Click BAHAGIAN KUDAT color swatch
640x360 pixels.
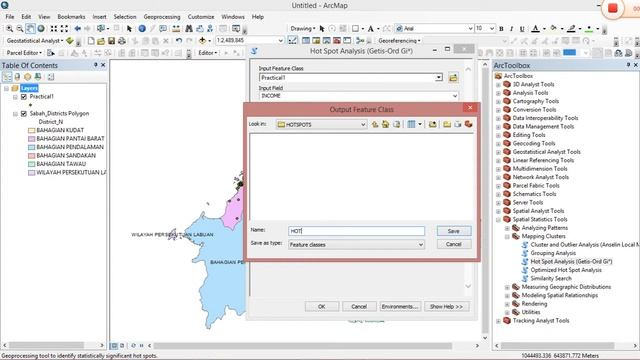point(31,130)
